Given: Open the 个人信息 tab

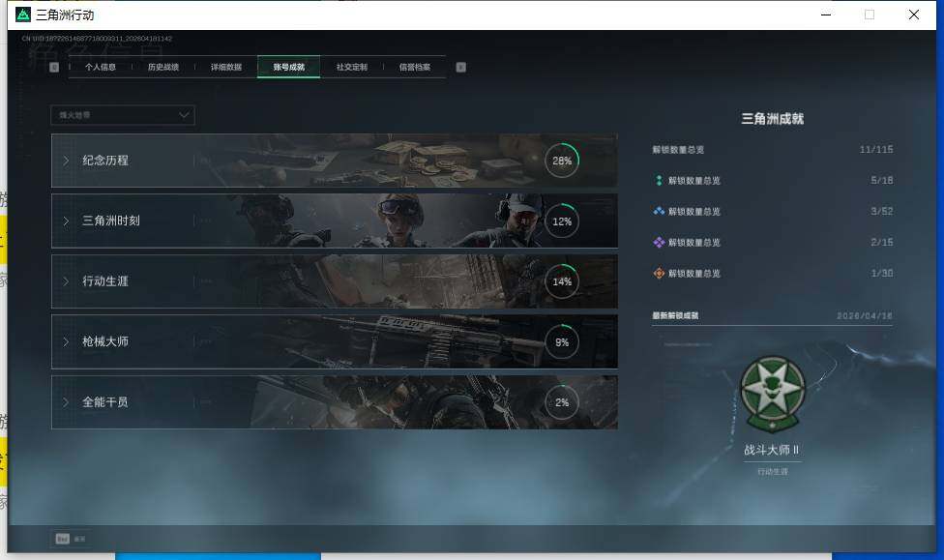Looking at the screenshot, I should 100,67.
